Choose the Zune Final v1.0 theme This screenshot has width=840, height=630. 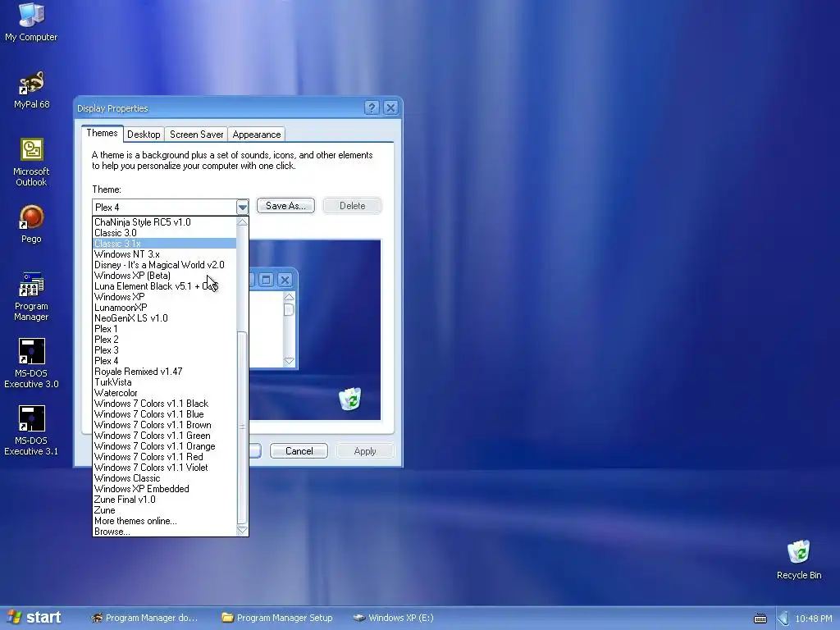[164, 500]
